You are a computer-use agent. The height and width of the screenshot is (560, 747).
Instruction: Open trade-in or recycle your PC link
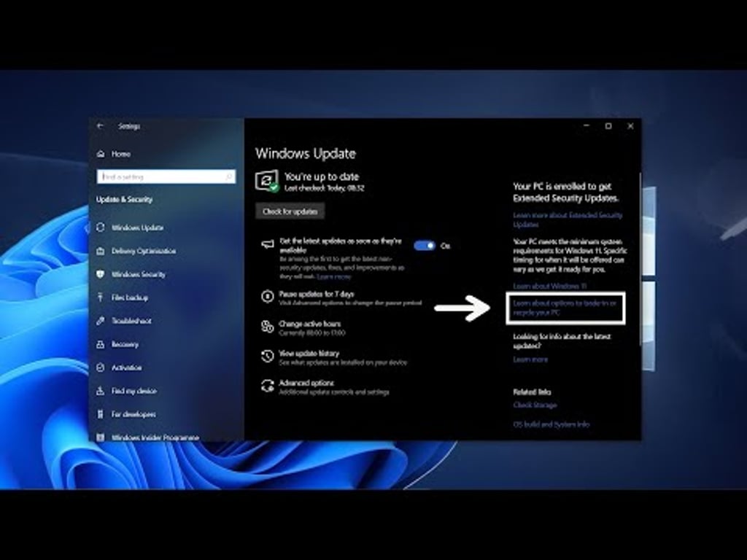point(565,308)
